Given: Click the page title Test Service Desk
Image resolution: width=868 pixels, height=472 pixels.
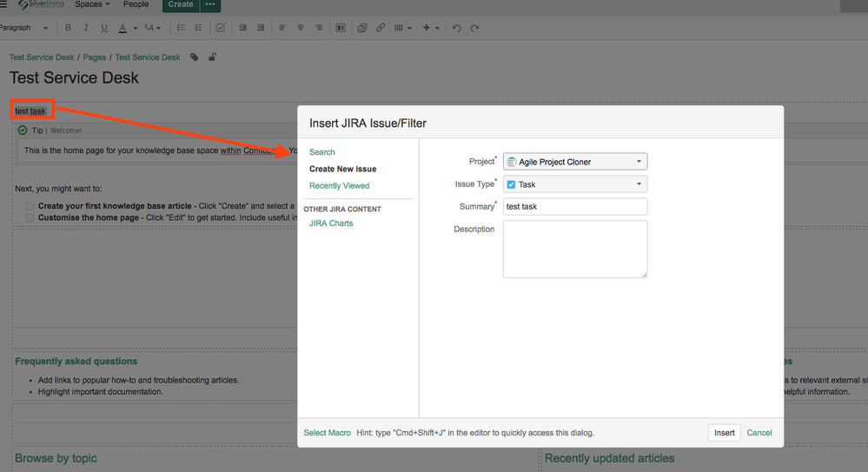Looking at the screenshot, I should coord(74,77).
